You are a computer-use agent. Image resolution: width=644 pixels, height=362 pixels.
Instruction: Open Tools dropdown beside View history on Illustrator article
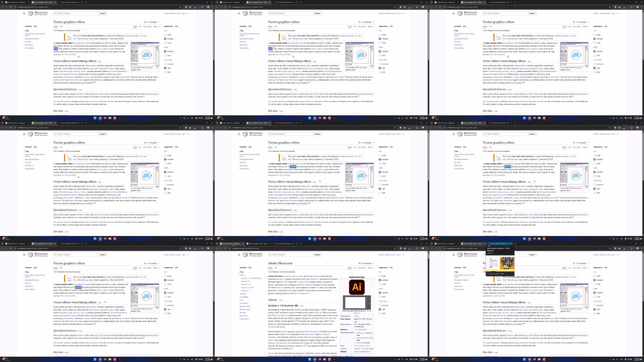coord(371,268)
